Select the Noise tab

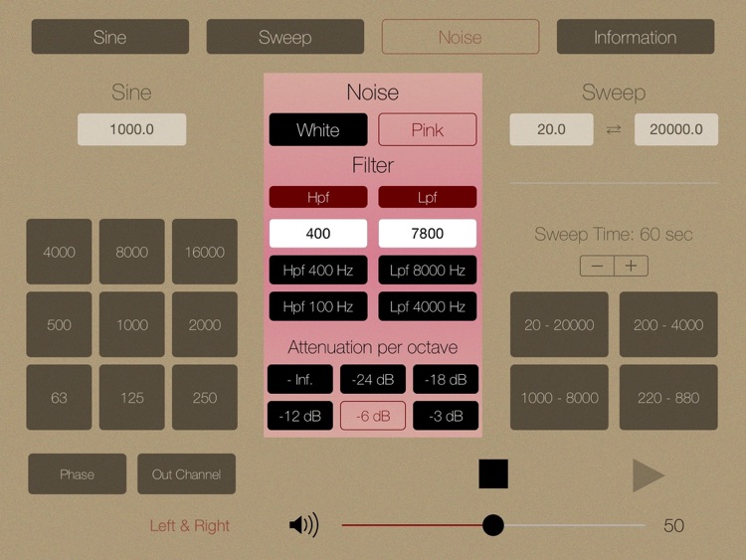tap(461, 37)
